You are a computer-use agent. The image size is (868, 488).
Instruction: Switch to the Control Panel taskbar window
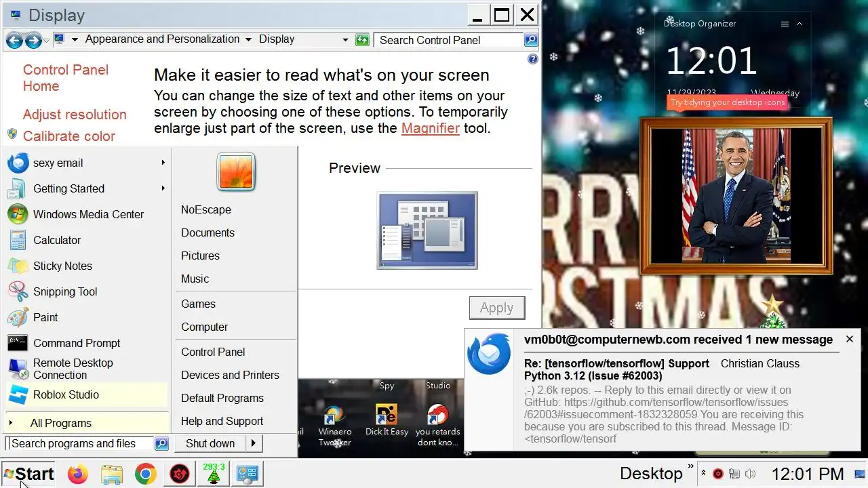(x=247, y=474)
